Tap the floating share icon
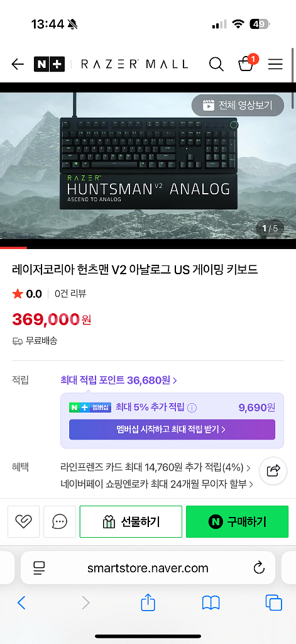This screenshot has height=644, width=296. tap(273, 470)
